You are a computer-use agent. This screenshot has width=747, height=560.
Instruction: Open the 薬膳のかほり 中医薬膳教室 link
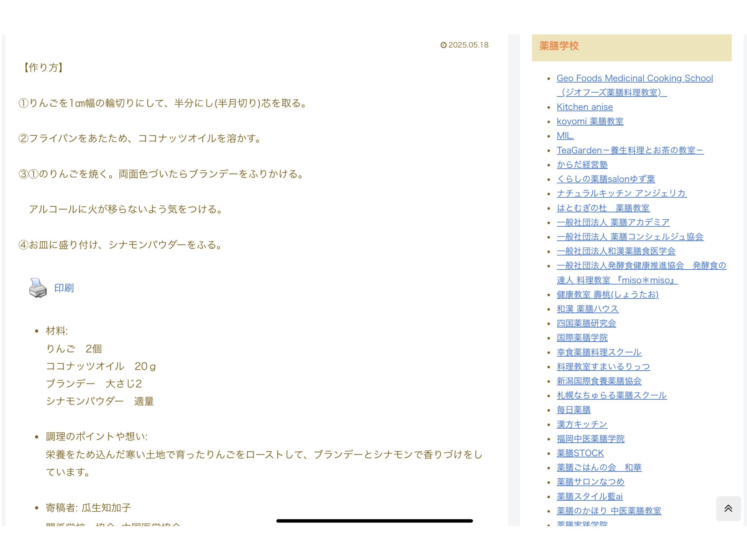pos(609,511)
